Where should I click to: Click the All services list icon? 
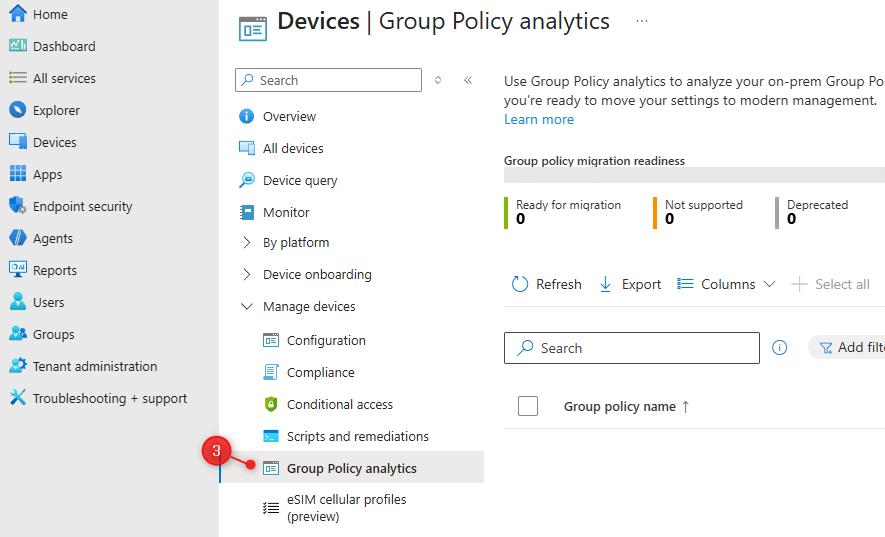[x=17, y=78]
